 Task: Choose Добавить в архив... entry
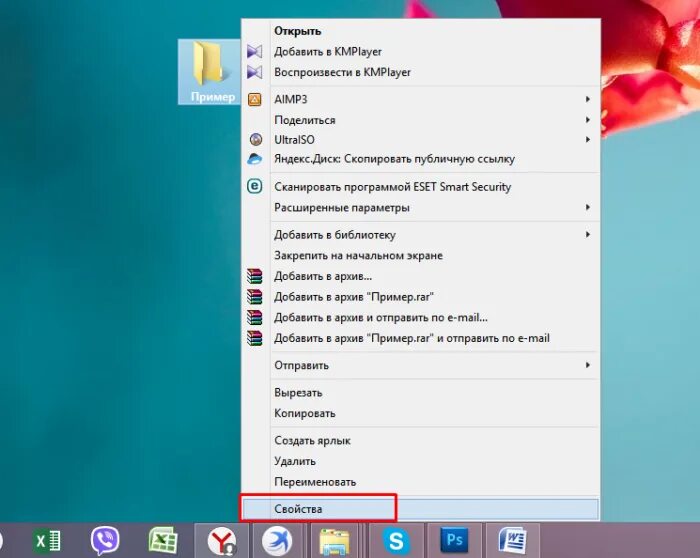coord(421,276)
